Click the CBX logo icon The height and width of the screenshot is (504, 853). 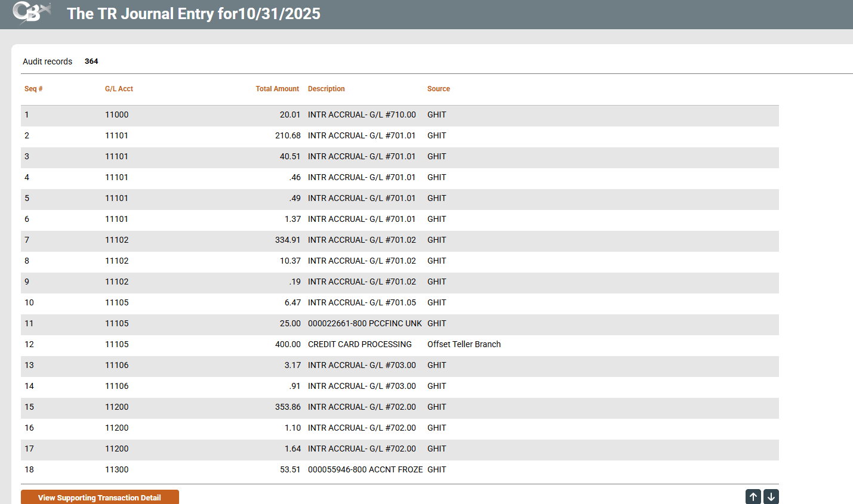click(x=31, y=13)
